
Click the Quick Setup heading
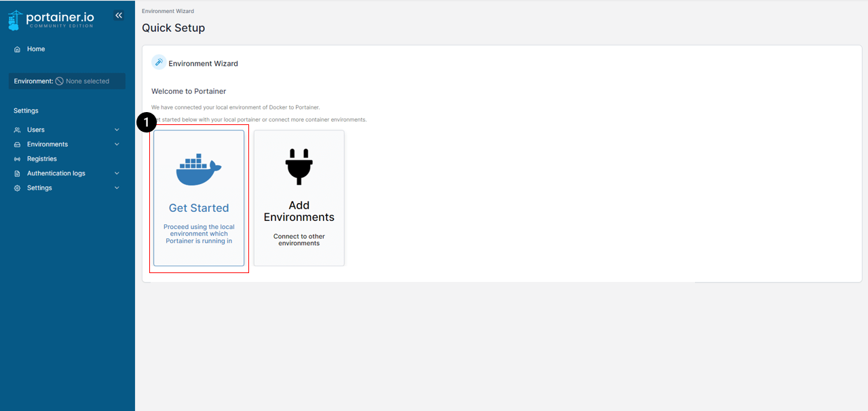(x=173, y=28)
